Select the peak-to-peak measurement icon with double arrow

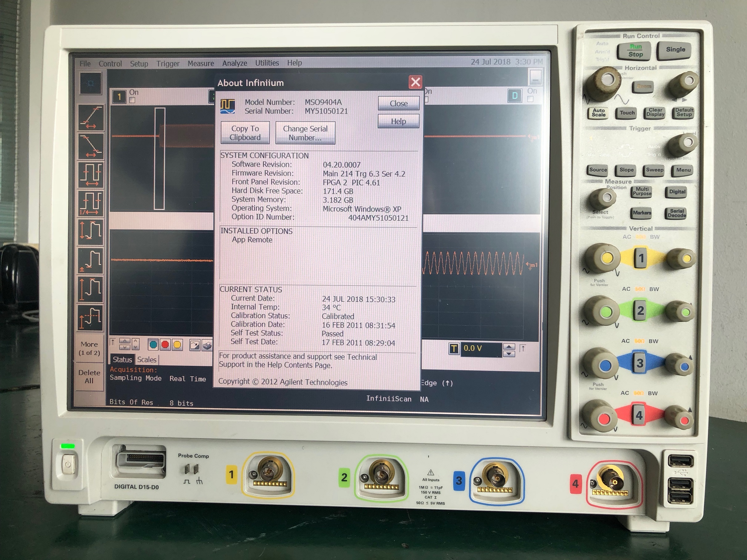(91, 232)
